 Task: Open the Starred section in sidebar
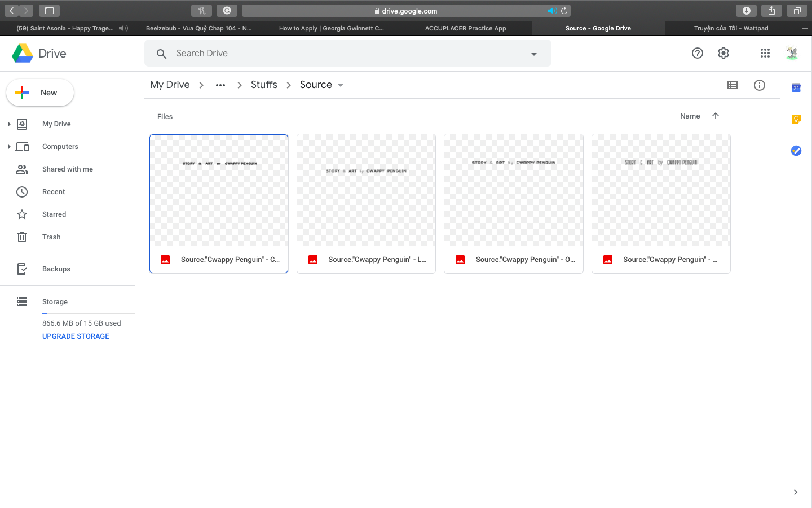[54, 214]
